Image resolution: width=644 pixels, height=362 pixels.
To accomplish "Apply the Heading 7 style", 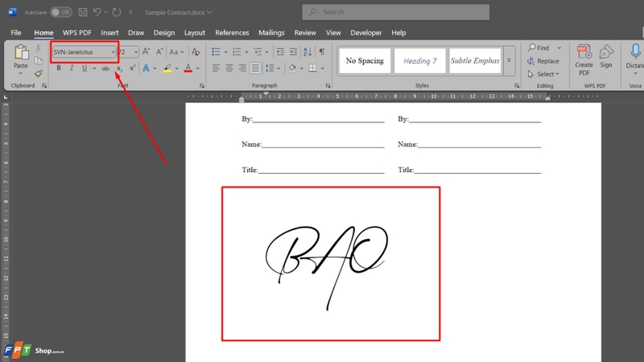I will [419, 61].
